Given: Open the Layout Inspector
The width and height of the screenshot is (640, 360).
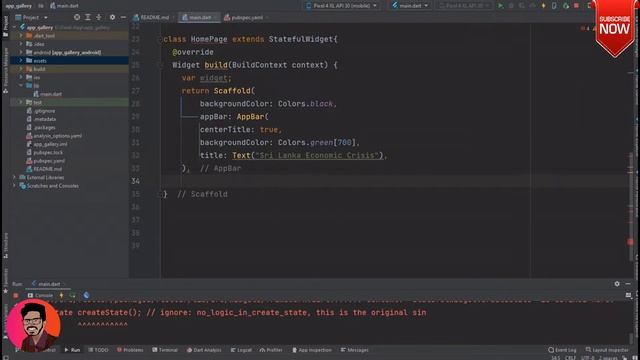Looking at the screenshot, I should (x=607, y=350).
